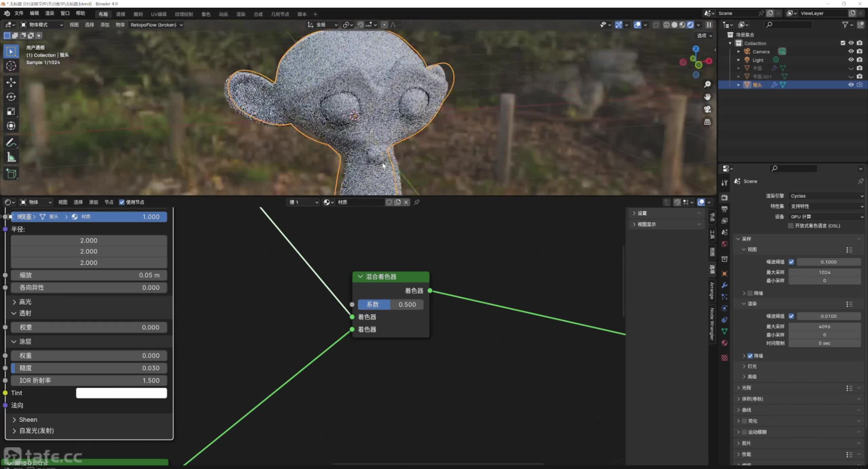Viewport: 868px width, 469px height.
Task: Activate the 3D Cursor tool
Action: 11,66
